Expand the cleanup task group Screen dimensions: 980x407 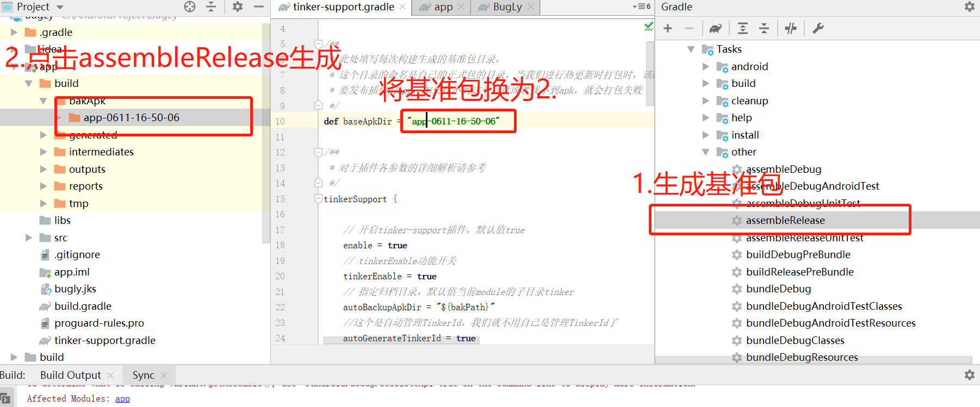(x=706, y=101)
